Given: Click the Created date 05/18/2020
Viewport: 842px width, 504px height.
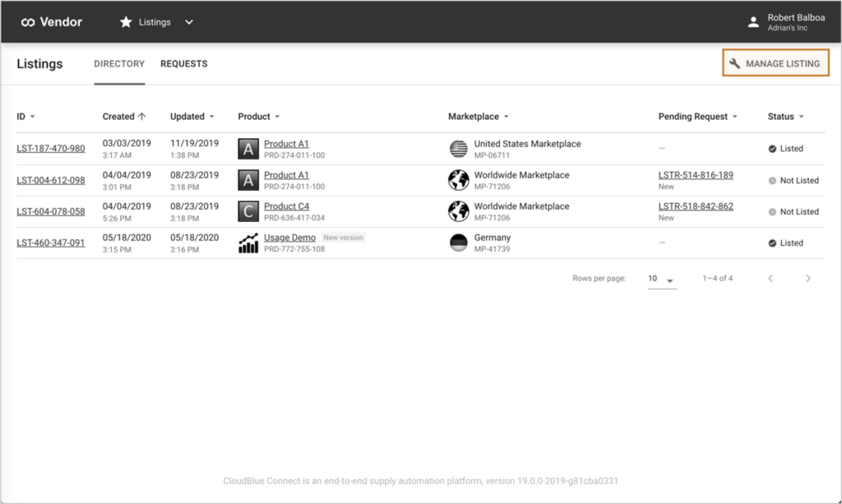Looking at the screenshot, I should click(x=127, y=238).
